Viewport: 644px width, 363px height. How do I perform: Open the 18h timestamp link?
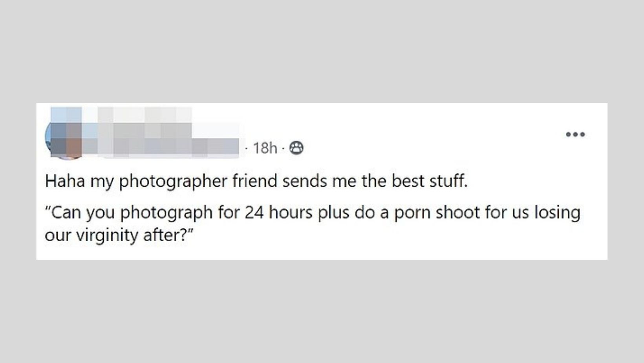coord(265,148)
